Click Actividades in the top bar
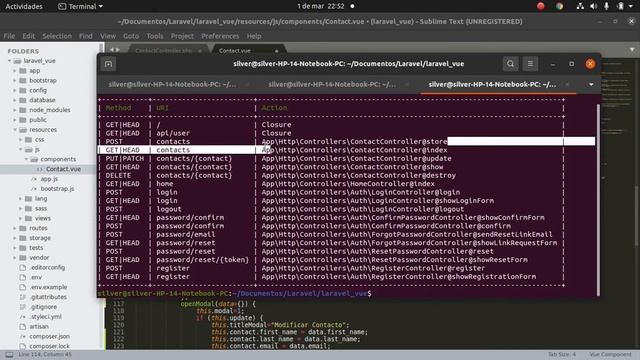Viewport: 640px width, 360px height. point(24,6)
